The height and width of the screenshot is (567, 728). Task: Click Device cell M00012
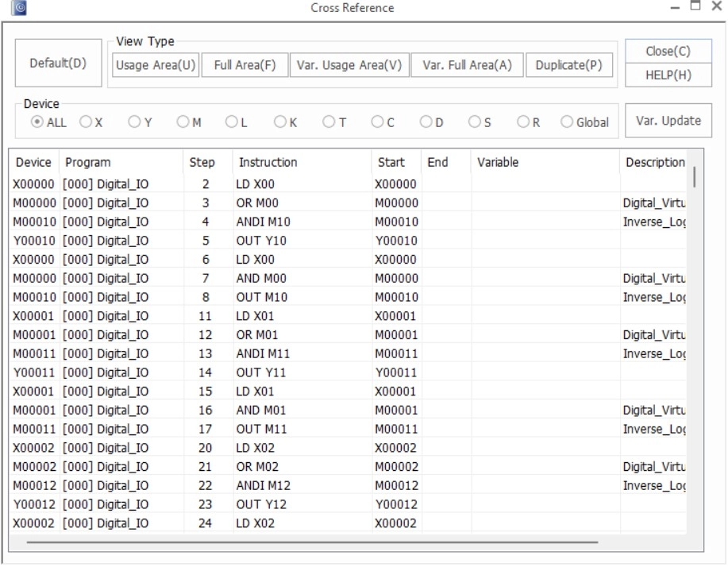click(x=34, y=486)
